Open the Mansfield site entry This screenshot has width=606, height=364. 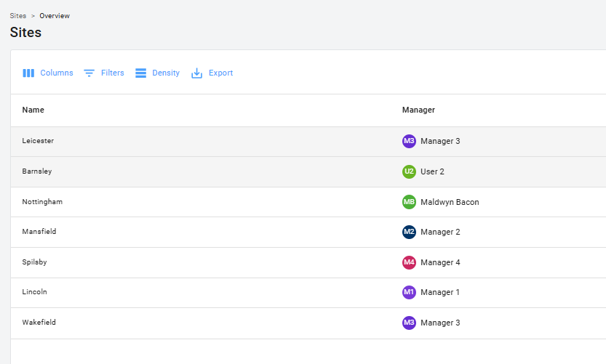point(39,232)
